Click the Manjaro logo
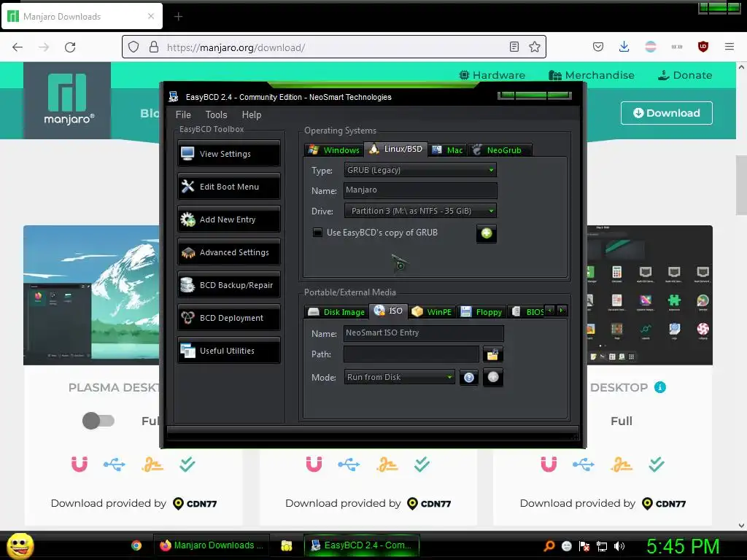The height and width of the screenshot is (560, 747). (x=67, y=100)
